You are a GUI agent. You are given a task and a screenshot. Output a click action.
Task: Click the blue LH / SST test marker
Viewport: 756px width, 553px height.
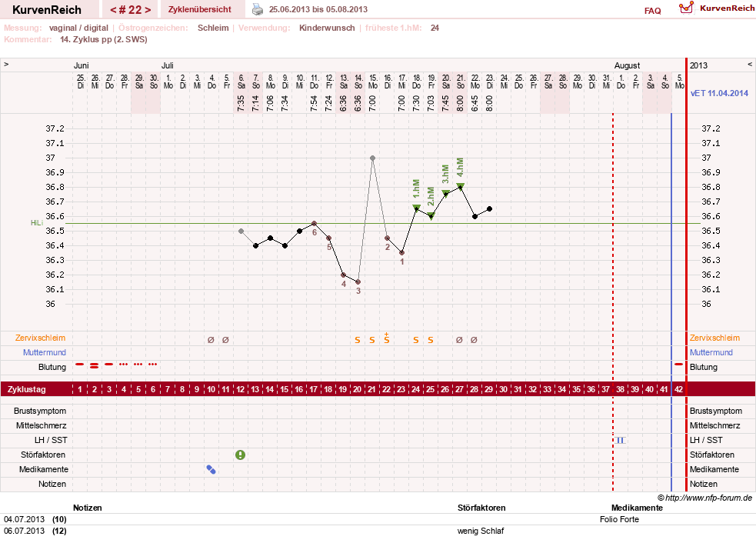[620, 440]
